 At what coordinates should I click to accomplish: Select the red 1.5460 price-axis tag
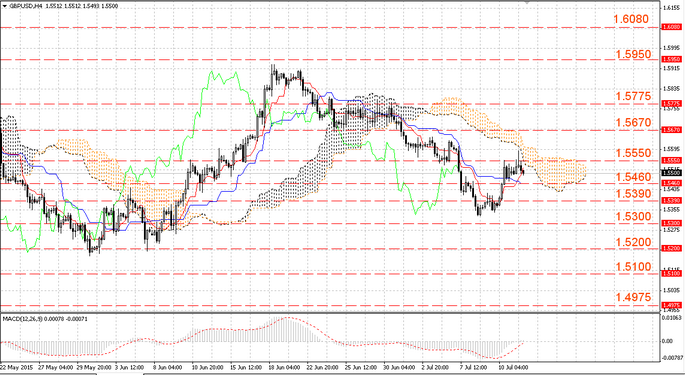pyautogui.click(x=671, y=183)
